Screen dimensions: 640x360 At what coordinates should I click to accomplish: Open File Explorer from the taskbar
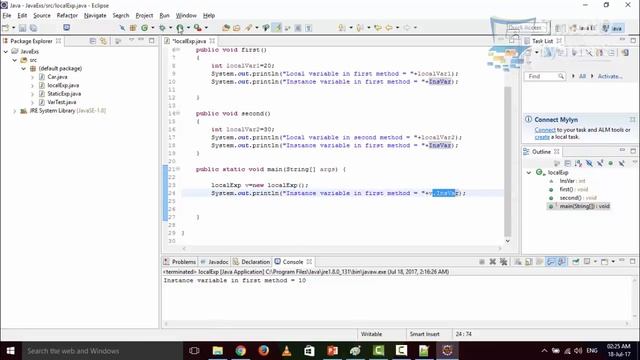point(218,351)
